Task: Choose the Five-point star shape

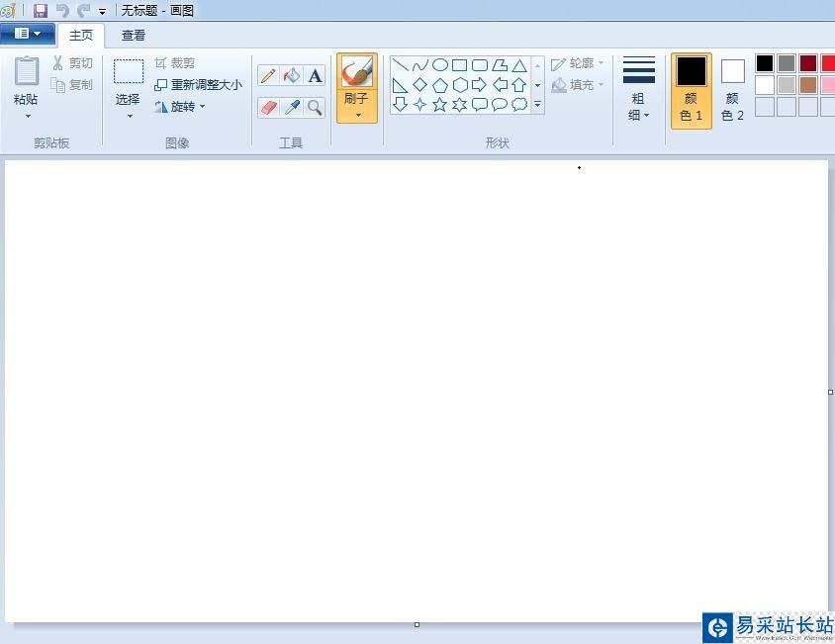Action: click(440, 104)
